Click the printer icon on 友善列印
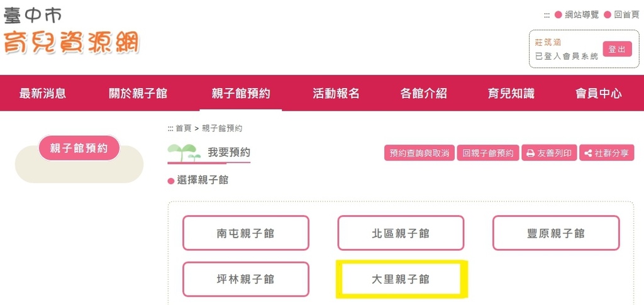 pos(530,153)
